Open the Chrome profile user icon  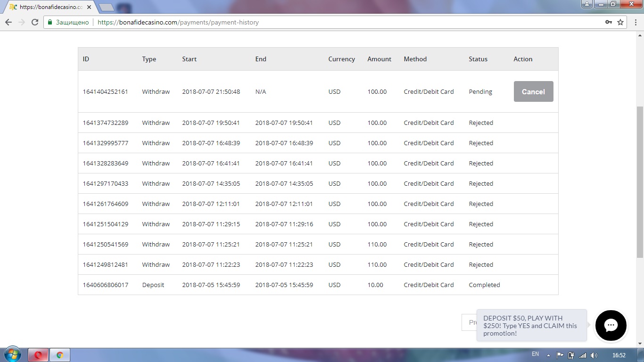coord(586,4)
